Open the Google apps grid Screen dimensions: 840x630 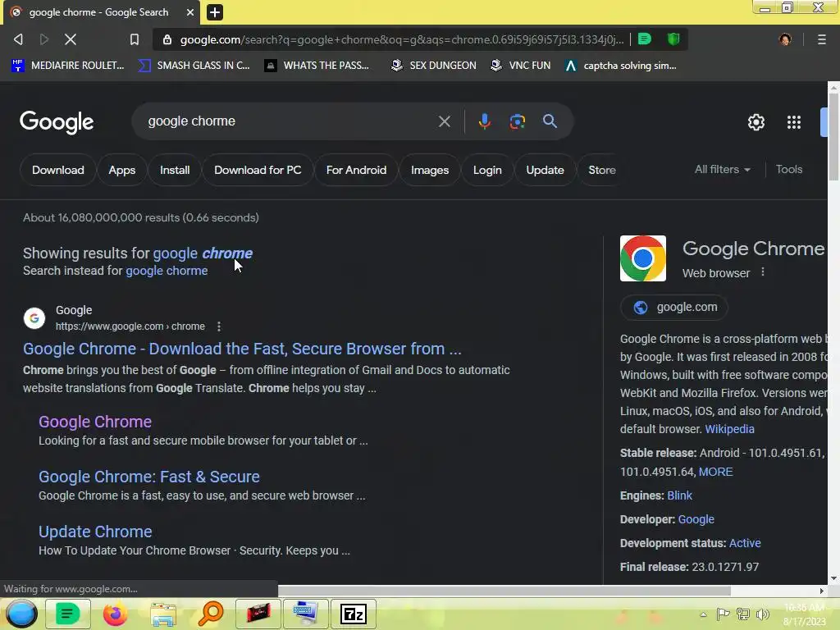(x=794, y=122)
